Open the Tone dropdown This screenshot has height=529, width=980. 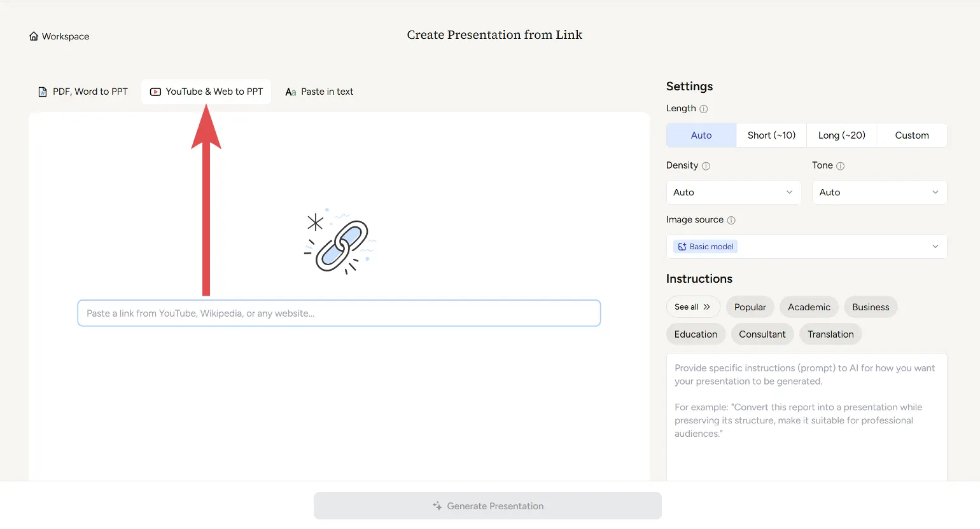879,193
